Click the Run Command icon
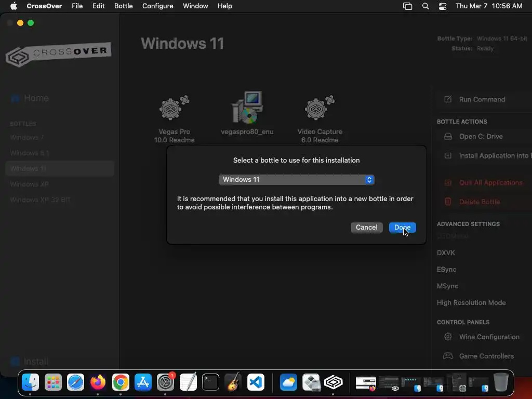This screenshot has height=399, width=532. [x=448, y=99]
